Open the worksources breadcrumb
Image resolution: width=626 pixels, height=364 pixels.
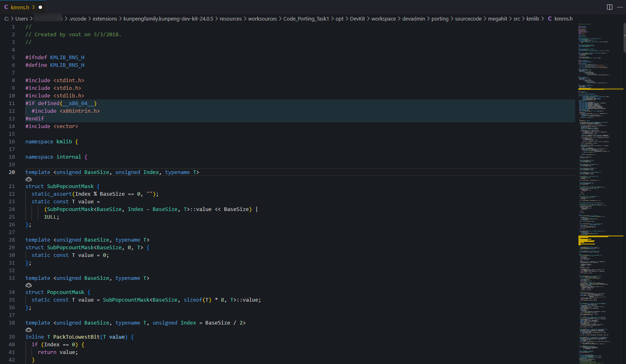tap(262, 19)
